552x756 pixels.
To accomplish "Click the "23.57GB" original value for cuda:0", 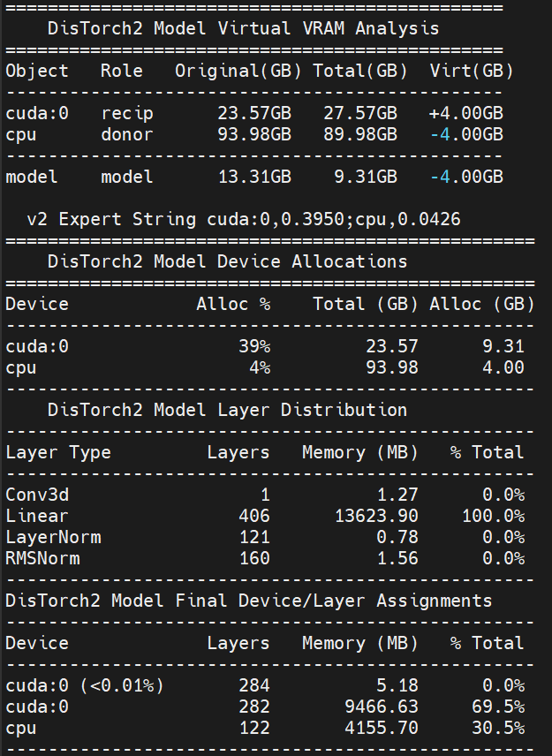I will pyautogui.click(x=254, y=113).
